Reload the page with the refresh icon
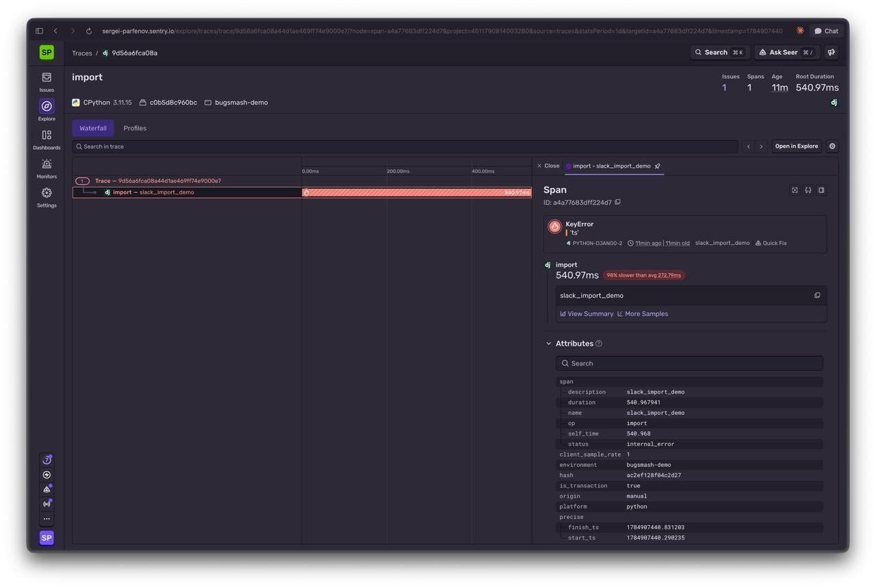The height and width of the screenshot is (588, 876). click(x=89, y=31)
